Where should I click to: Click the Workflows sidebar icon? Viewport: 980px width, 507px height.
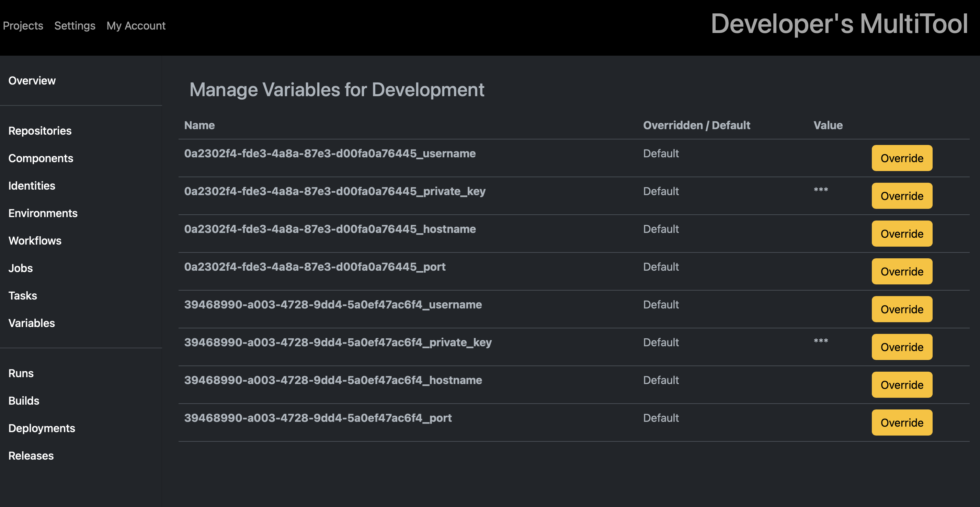[x=34, y=240]
